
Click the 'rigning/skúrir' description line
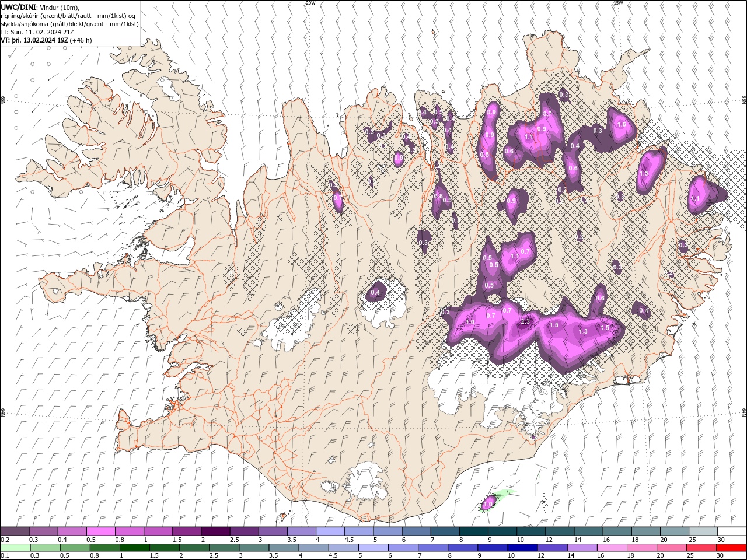point(68,16)
